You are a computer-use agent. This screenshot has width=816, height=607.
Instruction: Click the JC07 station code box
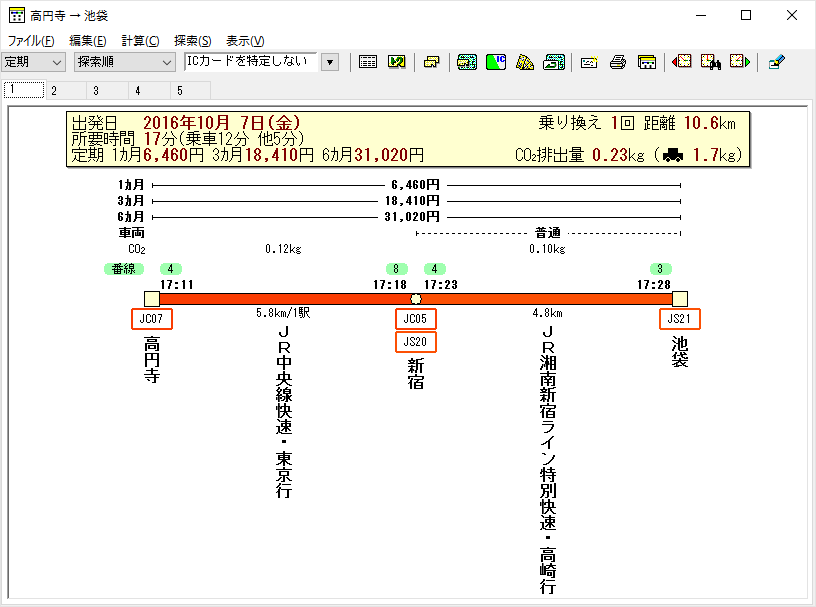[152, 319]
